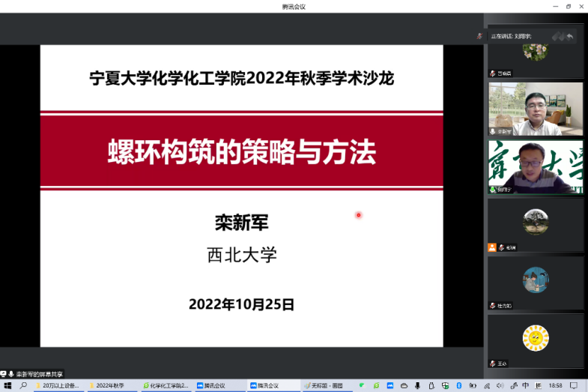Click the microphone icon in screen-sharing label

(11, 373)
